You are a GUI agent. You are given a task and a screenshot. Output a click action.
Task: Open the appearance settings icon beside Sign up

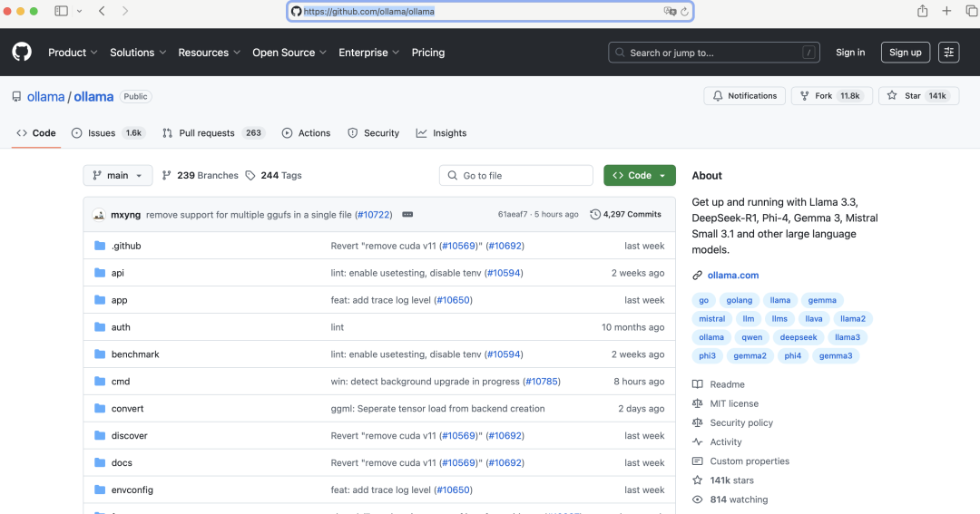point(949,53)
